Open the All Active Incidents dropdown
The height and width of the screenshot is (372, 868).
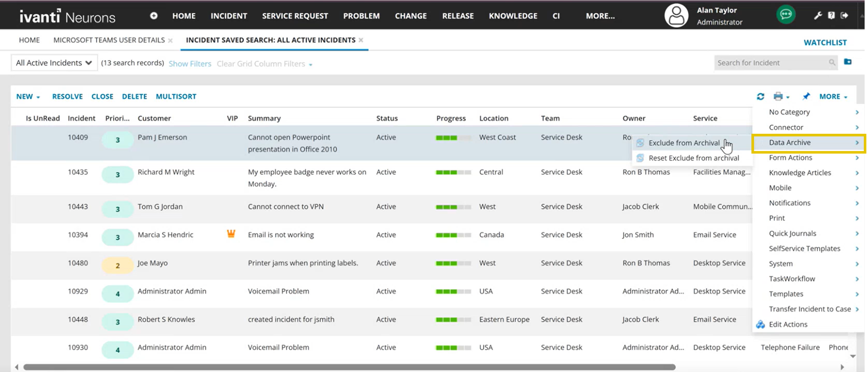coord(54,63)
